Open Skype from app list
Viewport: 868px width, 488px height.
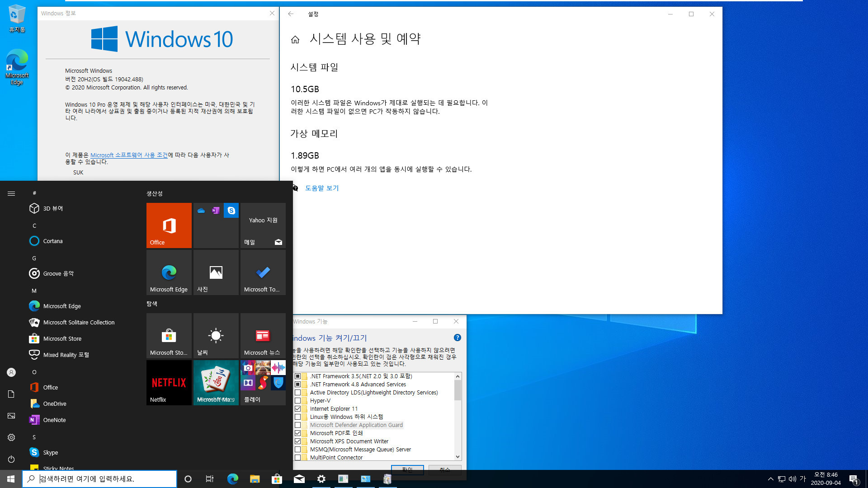[x=50, y=452]
